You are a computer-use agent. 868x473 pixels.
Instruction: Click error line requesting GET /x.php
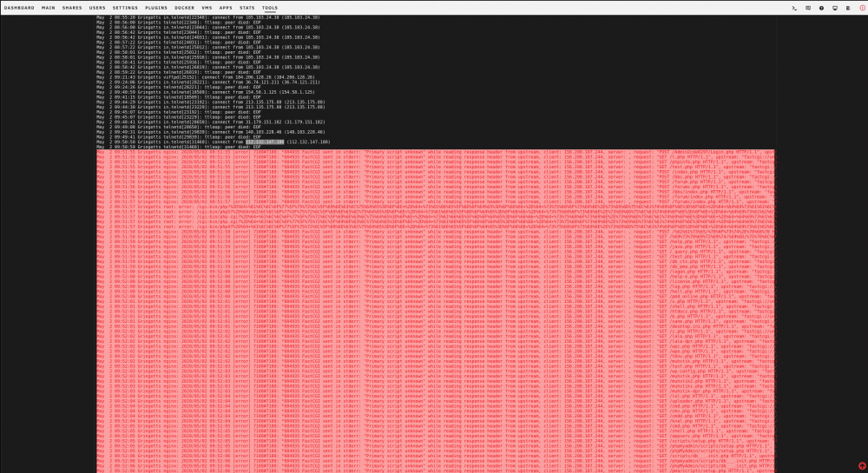[437, 301]
